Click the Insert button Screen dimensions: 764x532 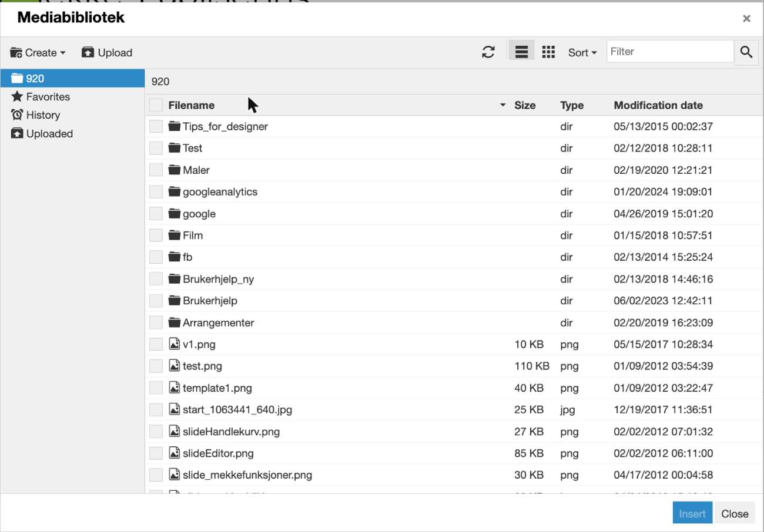(692, 513)
